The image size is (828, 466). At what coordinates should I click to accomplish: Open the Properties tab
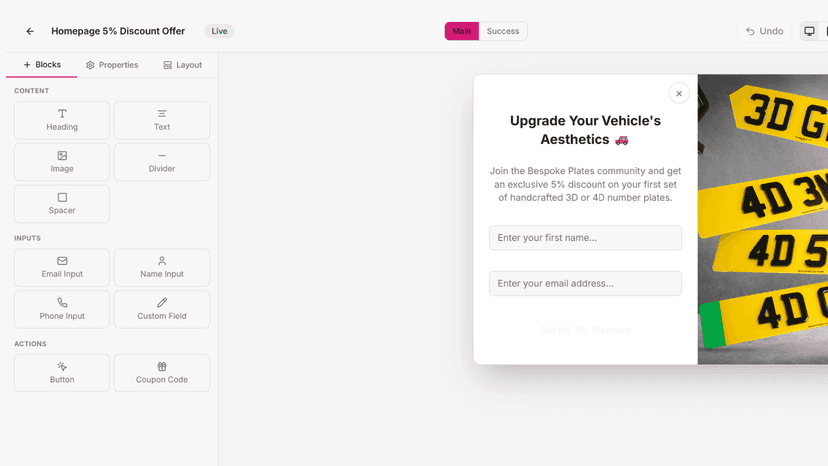coord(112,65)
